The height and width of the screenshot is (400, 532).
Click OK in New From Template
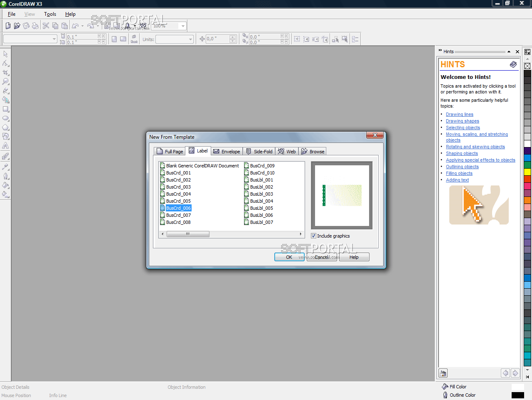(289, 257)
